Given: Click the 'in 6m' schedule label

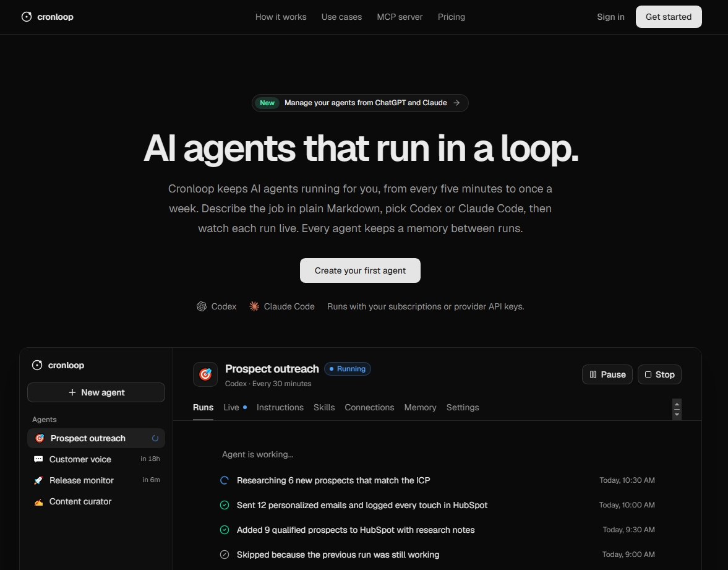Looking at the screenshot, I should 152,480.
